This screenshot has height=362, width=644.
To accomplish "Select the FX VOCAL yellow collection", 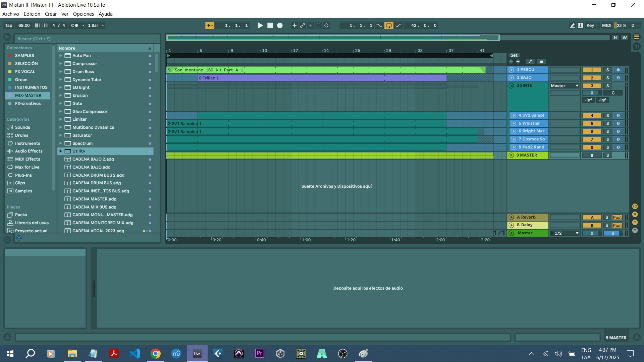I will [28, 72].
